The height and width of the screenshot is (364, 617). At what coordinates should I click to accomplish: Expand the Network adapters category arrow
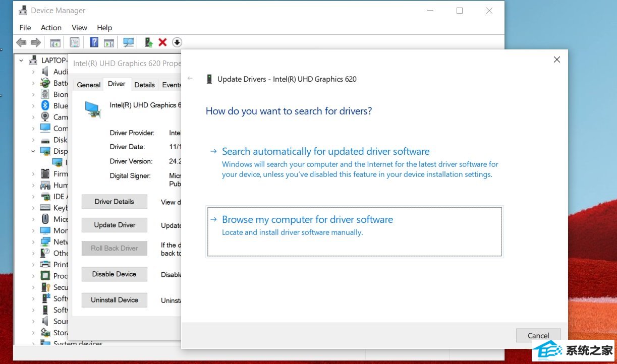tap(33, 241)
